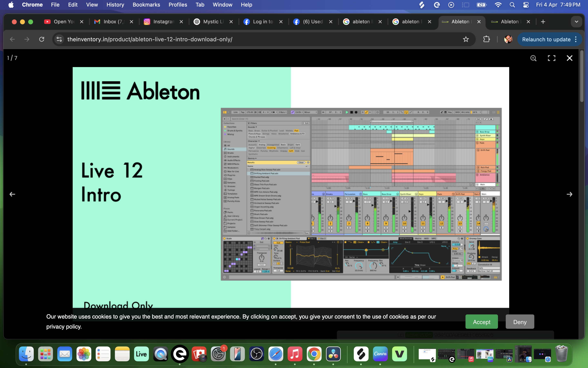This screenshot has width=588, height=368.
Task: Open Chrome's three-dot menu
Action: pos(576,39)
